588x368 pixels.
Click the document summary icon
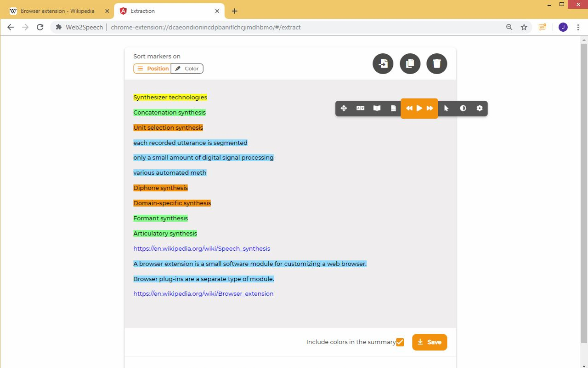pos(393,108)
